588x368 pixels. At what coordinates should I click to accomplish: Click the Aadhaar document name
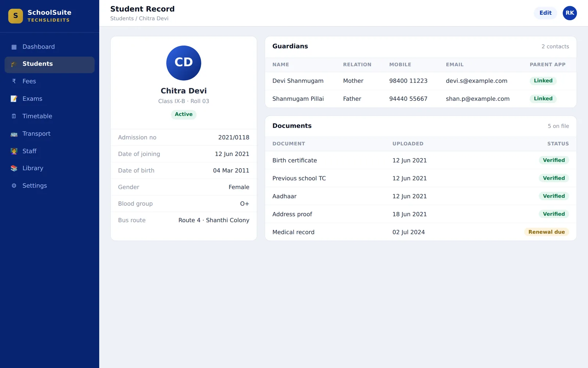284,197
